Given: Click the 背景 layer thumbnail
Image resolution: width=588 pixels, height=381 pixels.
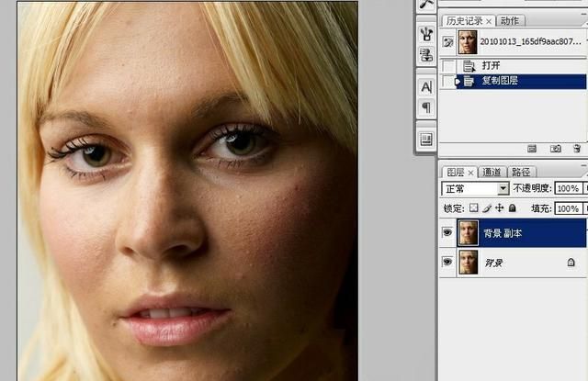Looking at the screenshot, I should pos(469,263).
